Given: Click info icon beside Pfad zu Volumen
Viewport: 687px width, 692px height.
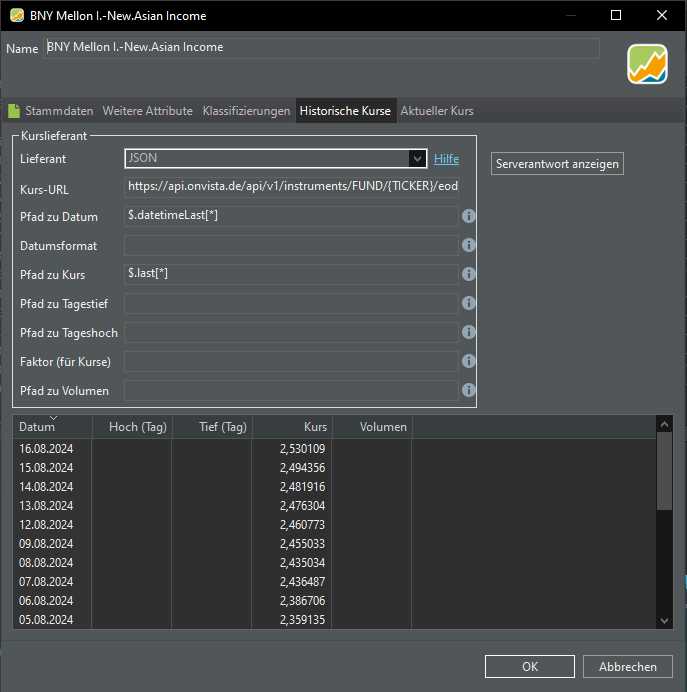Looking at the screenshot, I should click(x=468, y=390).
